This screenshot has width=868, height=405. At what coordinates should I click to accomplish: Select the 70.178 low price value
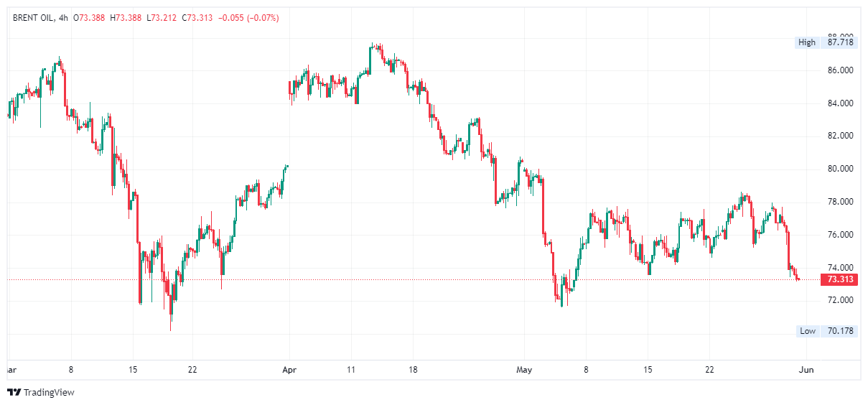[840, 331]
